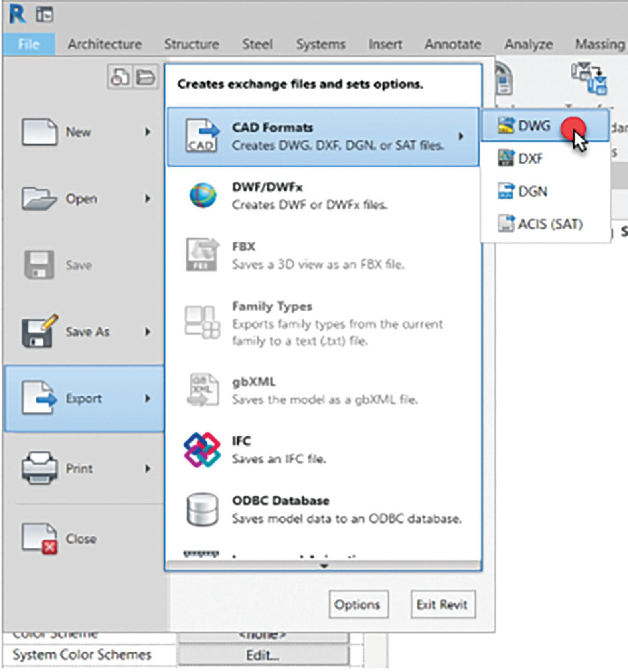Viewport: 628px width, 672px height.
Task: Click the DWG file icon
Action: click(505, 126)
